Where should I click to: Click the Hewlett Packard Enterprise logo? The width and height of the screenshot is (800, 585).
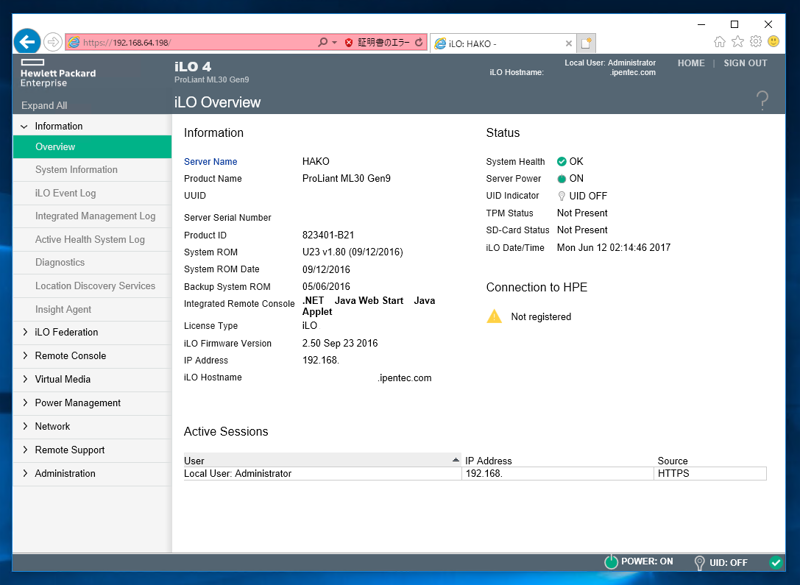click(x=58, y=73)
